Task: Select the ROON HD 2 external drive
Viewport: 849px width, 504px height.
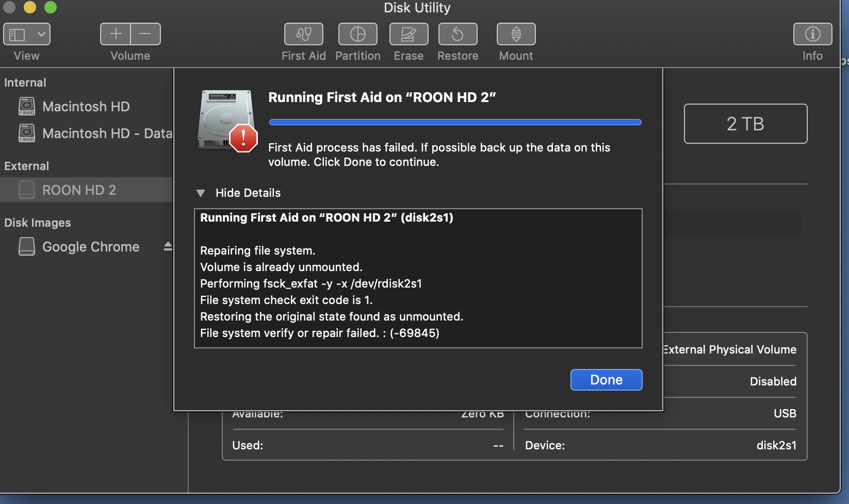Action: [86, 190]
